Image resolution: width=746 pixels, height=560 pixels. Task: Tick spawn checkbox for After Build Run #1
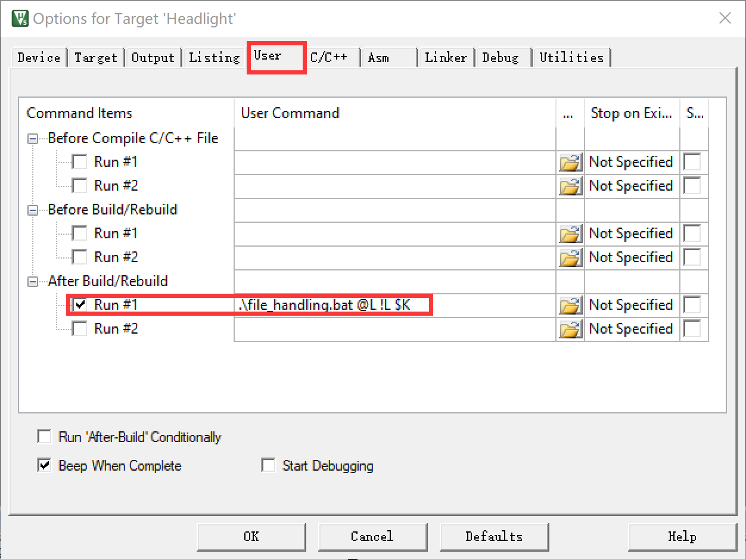tap(692, 305)
